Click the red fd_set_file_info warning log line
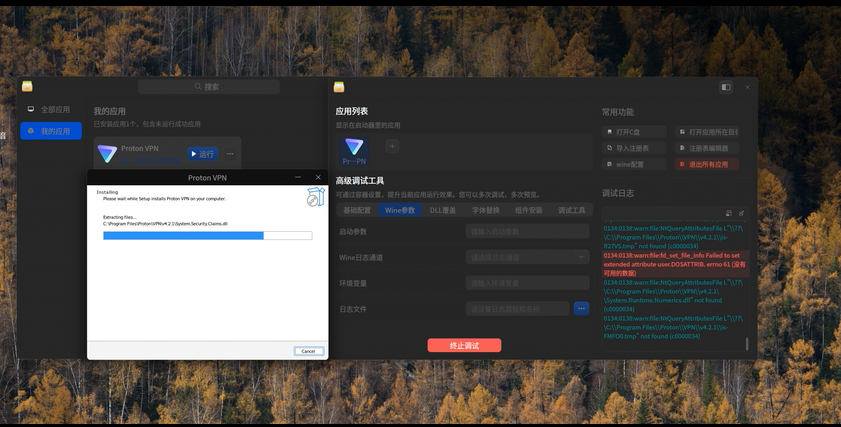Viewport: 841px width, 427px height. pyautogui.click(x=675, y=264)
